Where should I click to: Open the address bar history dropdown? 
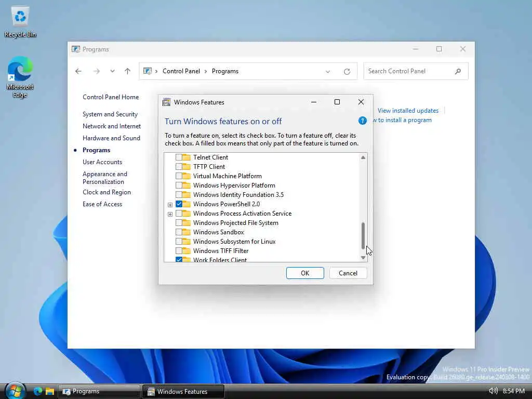click(x=328, y=72)
